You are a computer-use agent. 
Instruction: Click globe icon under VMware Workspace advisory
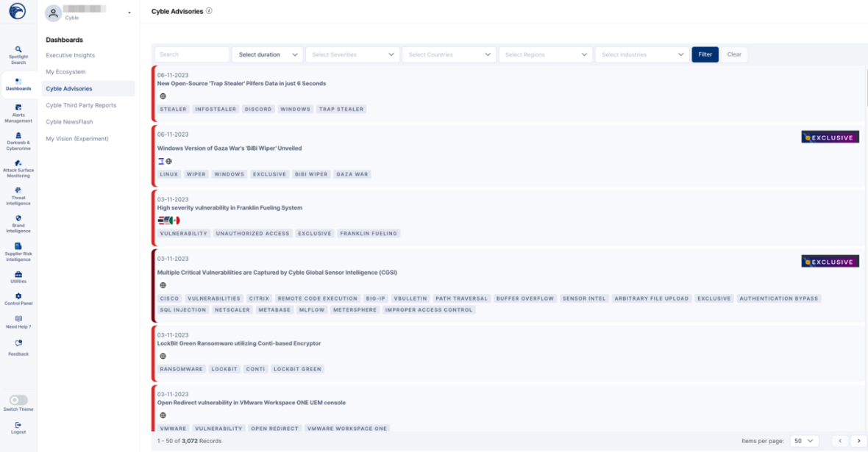[163, 415]
